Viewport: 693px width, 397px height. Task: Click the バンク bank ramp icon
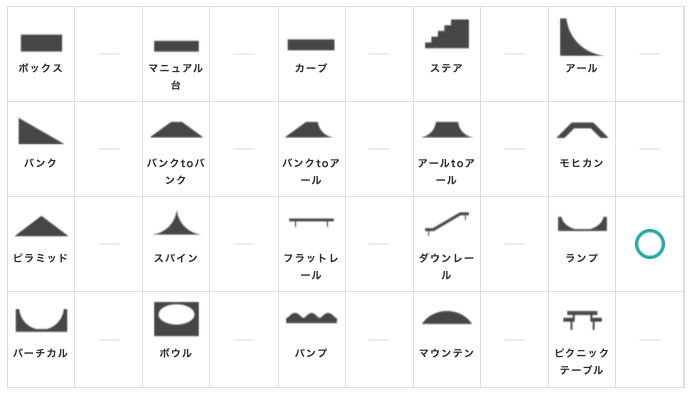click(41, 131)
